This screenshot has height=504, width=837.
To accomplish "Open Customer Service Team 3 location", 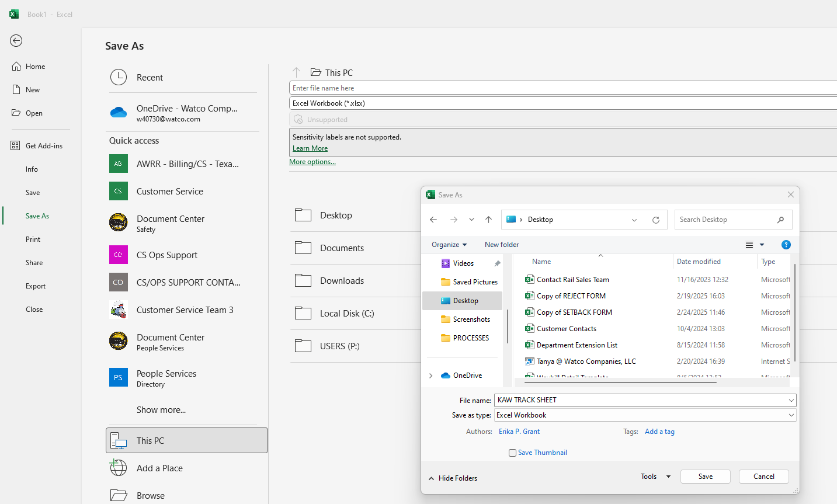I will coord(186,310).
